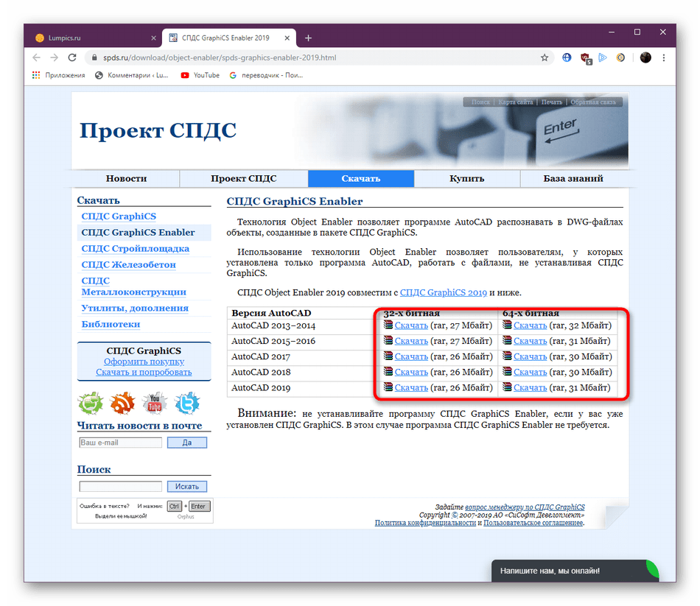Viewport: 700px width, 606px height.
Task: Download 32-bit enabler for AutoCAD 2013–2014
Action: [x=410, y=325]
